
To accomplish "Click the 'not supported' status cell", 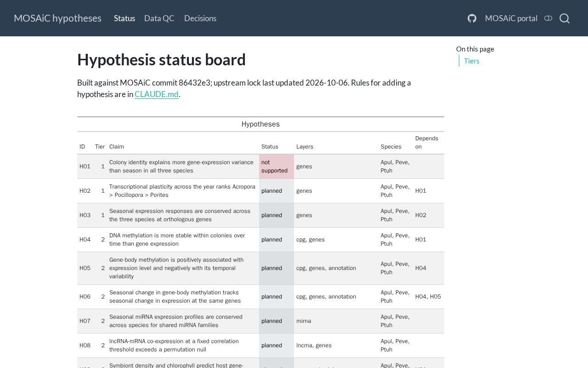I will click(x=277, y=167).
